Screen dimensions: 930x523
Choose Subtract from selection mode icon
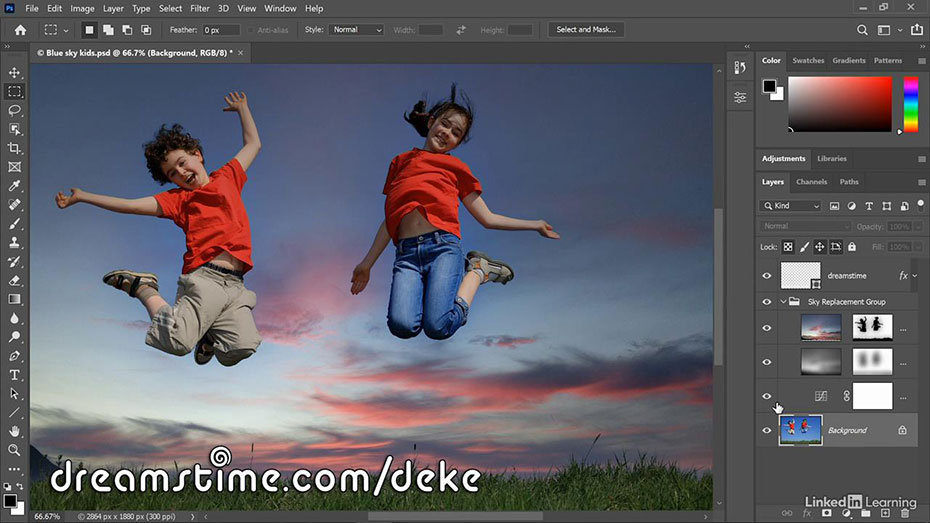coord(127,30)
